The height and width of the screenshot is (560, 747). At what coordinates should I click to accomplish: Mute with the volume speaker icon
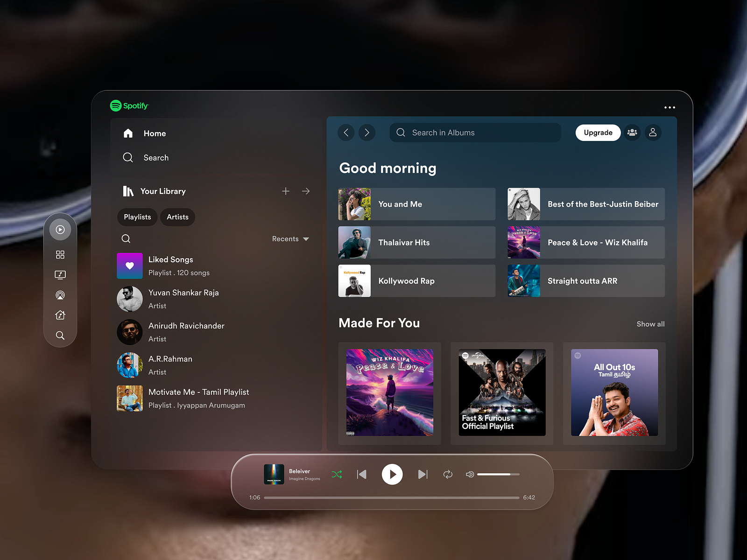tap(470, 475)
